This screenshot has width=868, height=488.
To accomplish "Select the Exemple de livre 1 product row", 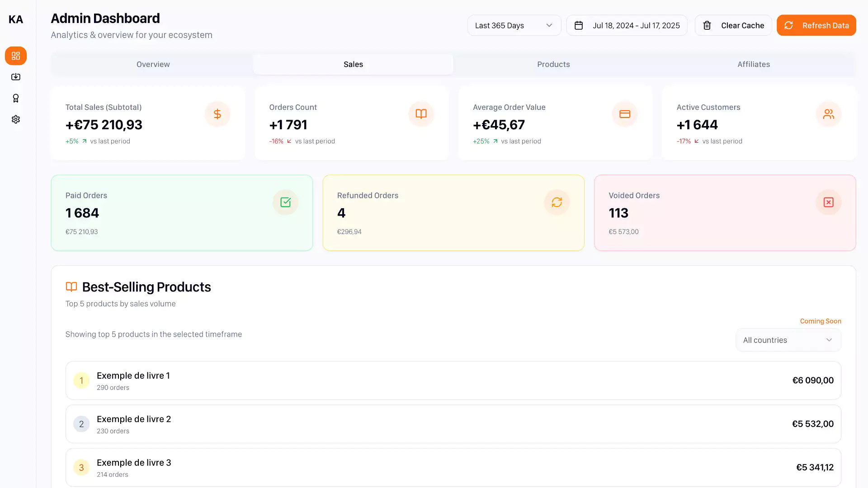I will (x=453, y=380).
